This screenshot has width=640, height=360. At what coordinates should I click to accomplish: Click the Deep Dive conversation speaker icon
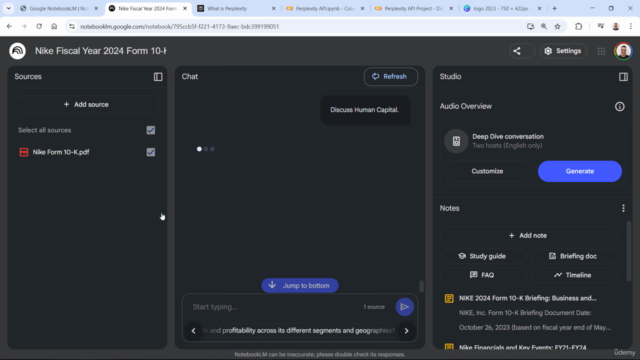(x=456, y=141)
